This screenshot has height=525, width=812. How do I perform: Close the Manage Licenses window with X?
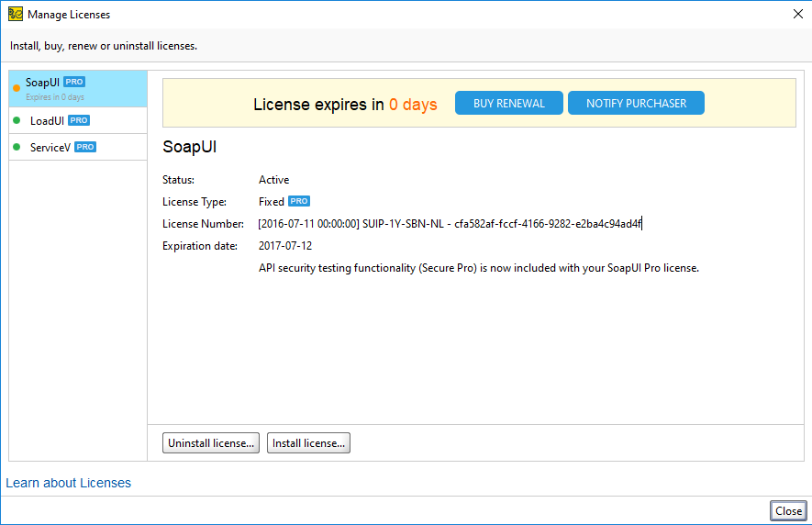coord(798,14)
